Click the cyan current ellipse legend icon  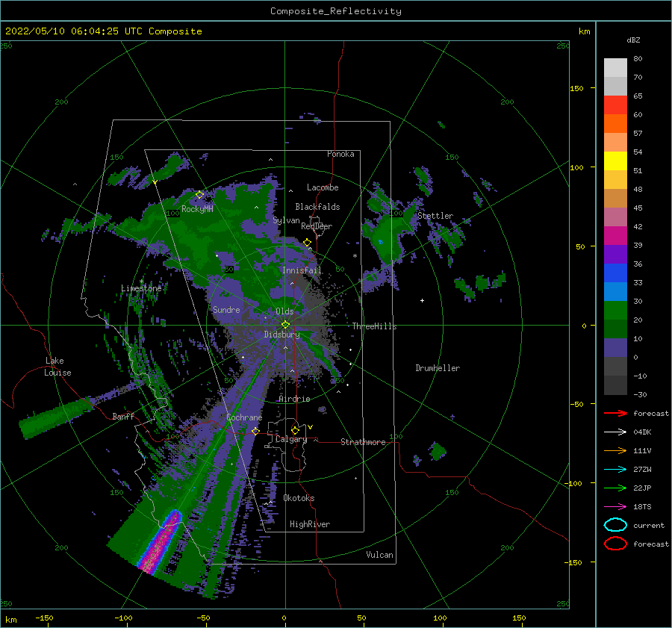click(615, 525)
